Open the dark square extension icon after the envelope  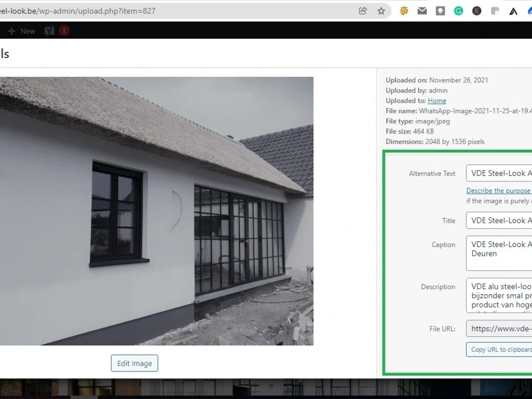coord(440,11)
